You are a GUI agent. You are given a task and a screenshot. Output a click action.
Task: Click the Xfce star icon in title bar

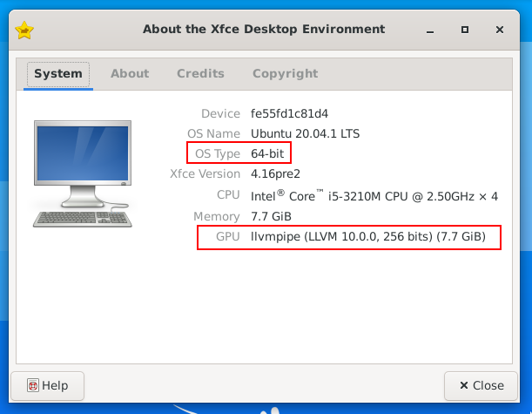24,31
